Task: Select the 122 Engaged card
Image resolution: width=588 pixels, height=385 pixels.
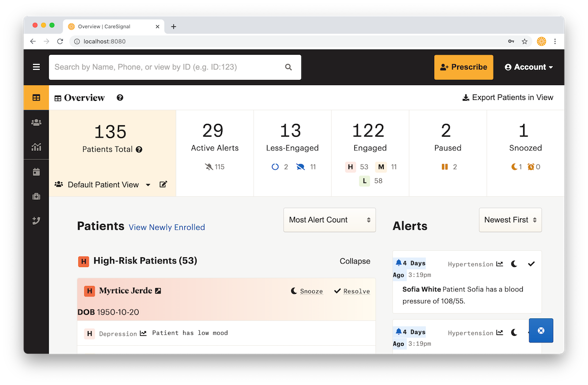Action: pos(370,153)
